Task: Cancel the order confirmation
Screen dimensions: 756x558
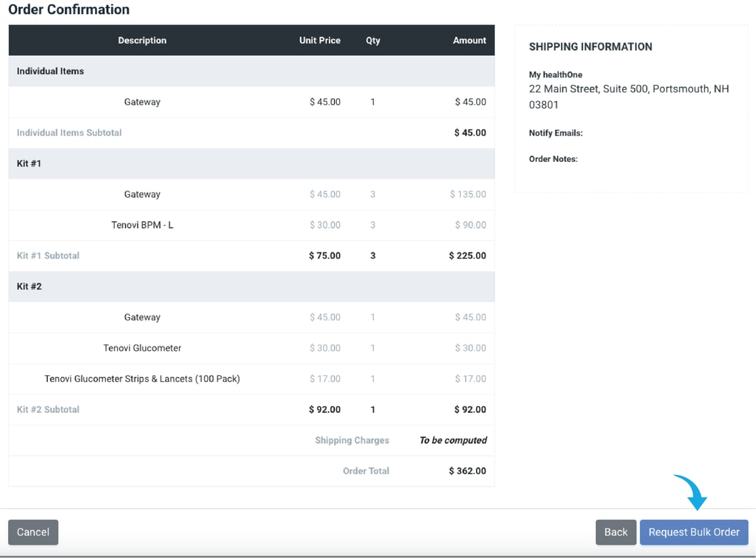Action: coord(33,532)
